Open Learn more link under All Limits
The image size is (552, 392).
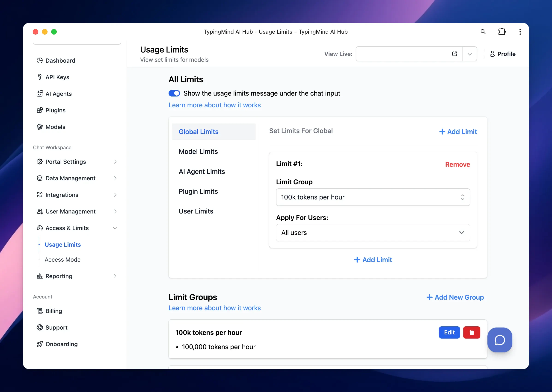coord(215,105)
